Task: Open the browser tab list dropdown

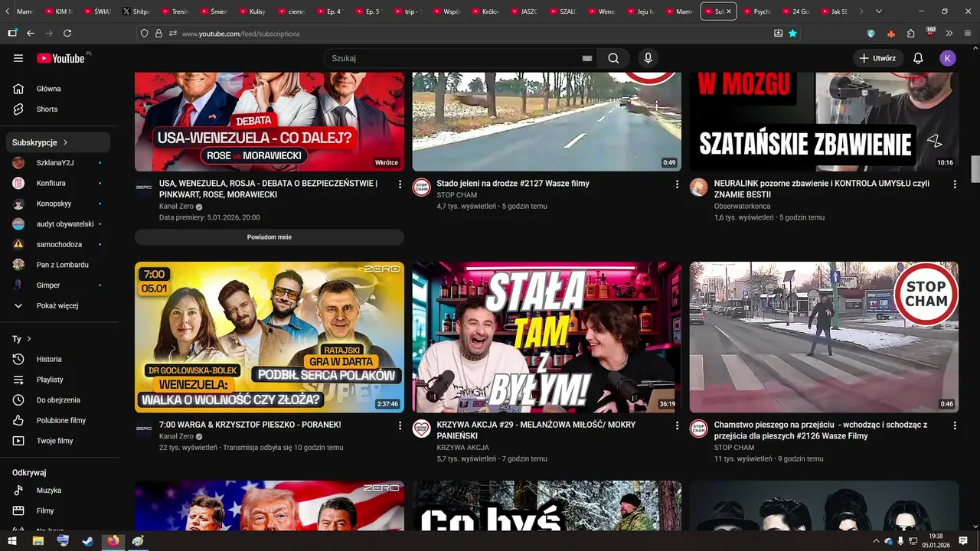Action: click(879, 11)
